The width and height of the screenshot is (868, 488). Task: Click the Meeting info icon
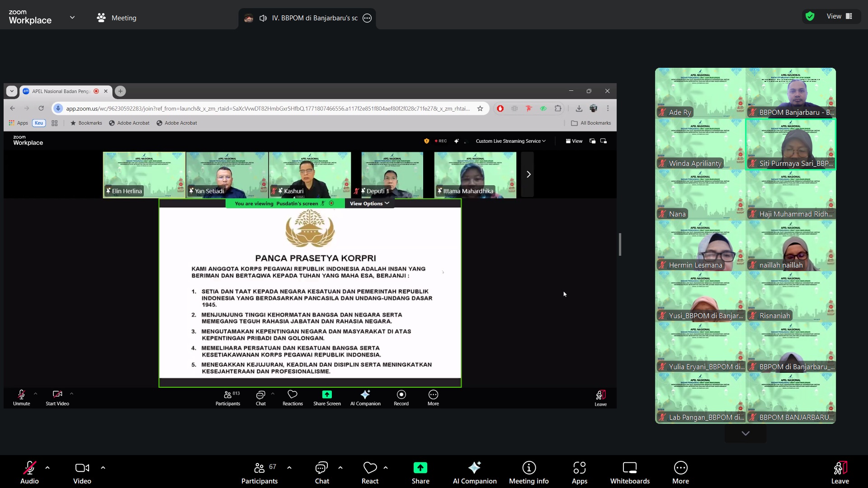coord(528,472)
